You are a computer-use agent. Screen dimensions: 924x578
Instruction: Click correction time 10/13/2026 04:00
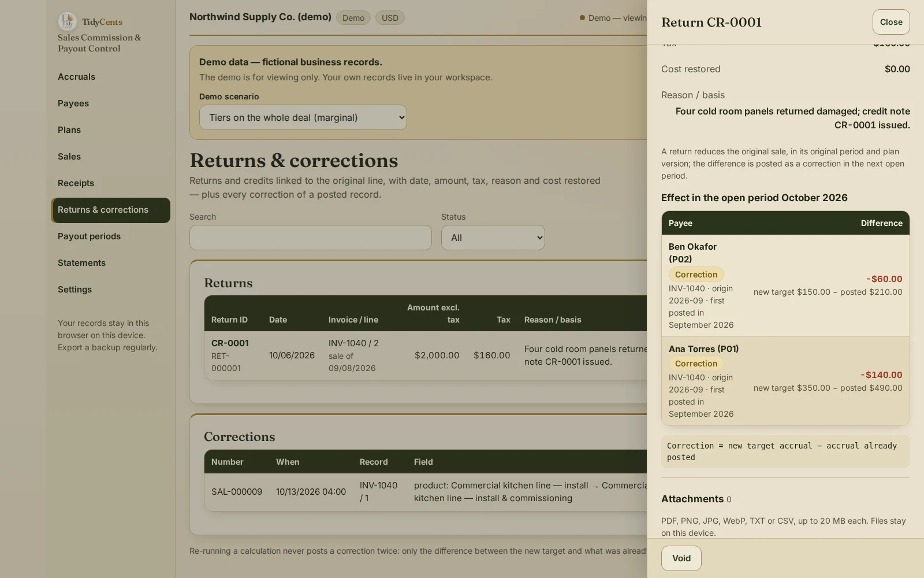click(x=311, y=492)
